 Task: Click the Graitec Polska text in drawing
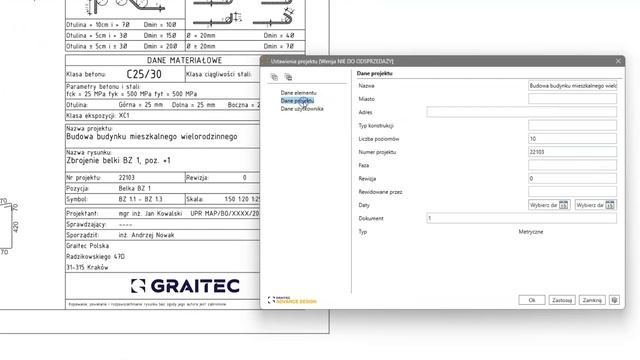pos(87,246)
